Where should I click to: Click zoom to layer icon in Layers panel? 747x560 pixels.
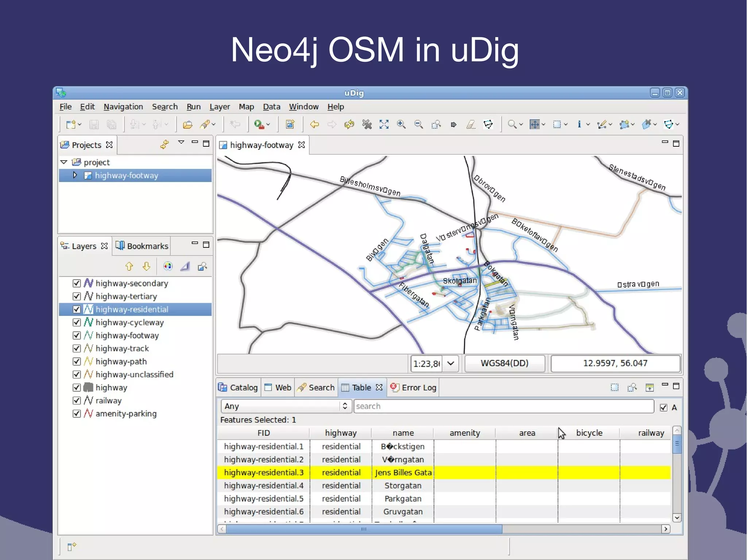click(202, 267)
